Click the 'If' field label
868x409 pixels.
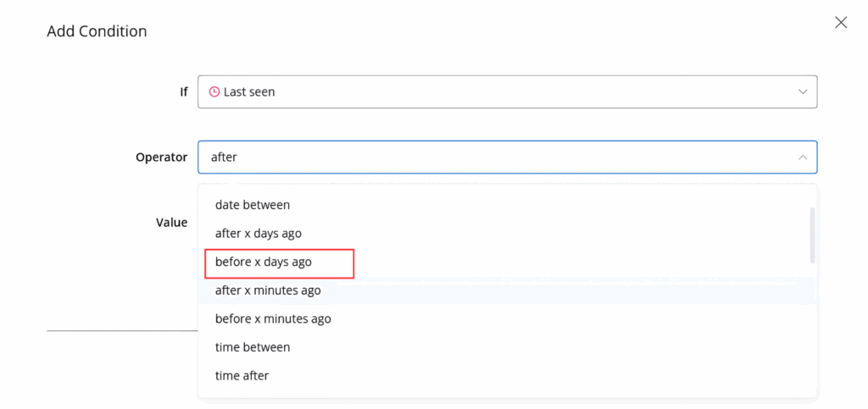click(183, 91)
